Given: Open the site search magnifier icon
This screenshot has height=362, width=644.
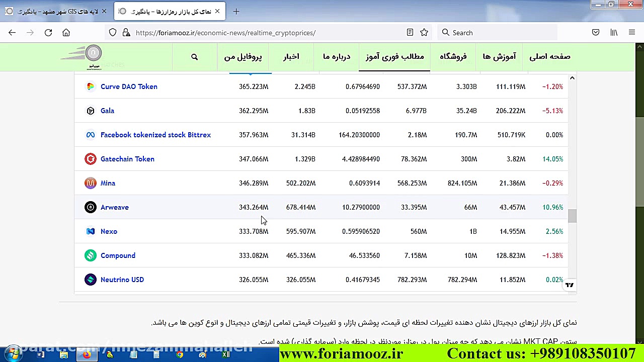Looking at the screenshot, I should pos(195,57).
